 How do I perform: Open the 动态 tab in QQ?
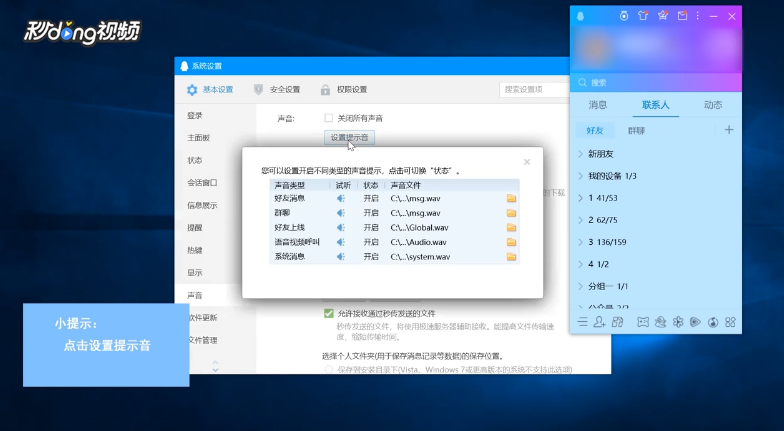coord(713,104)
